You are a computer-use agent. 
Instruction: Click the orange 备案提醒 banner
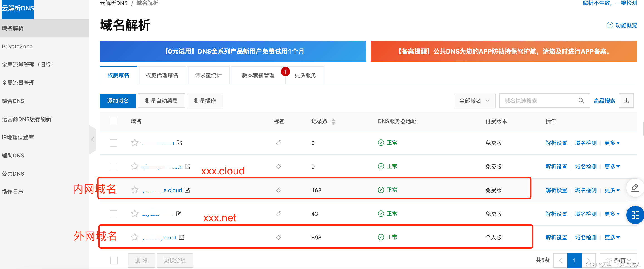504,51
